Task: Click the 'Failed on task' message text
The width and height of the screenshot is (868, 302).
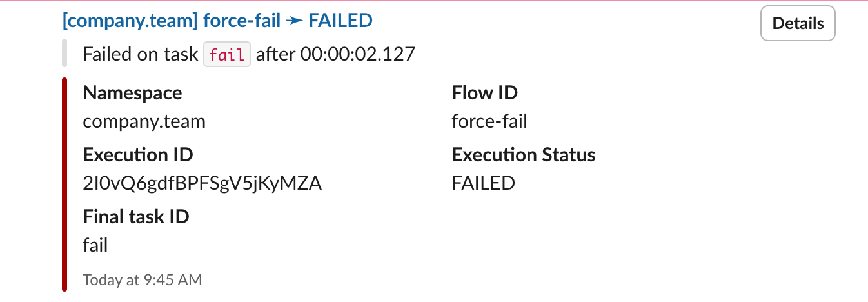Action: click(x=140, y=55)
